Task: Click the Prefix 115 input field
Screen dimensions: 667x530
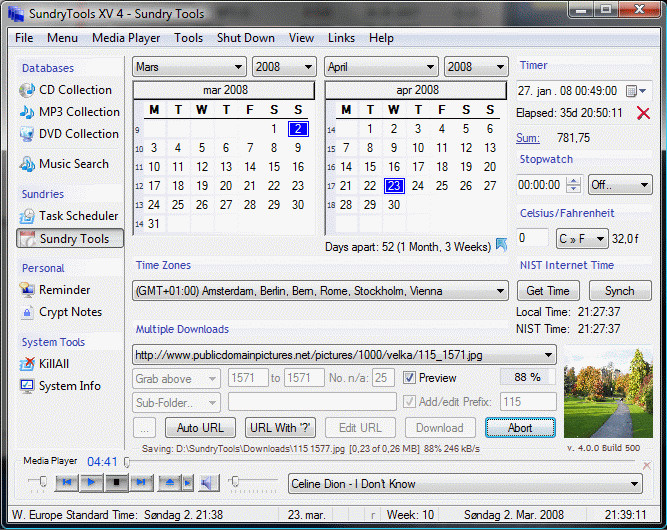Action: coord(528,402)
